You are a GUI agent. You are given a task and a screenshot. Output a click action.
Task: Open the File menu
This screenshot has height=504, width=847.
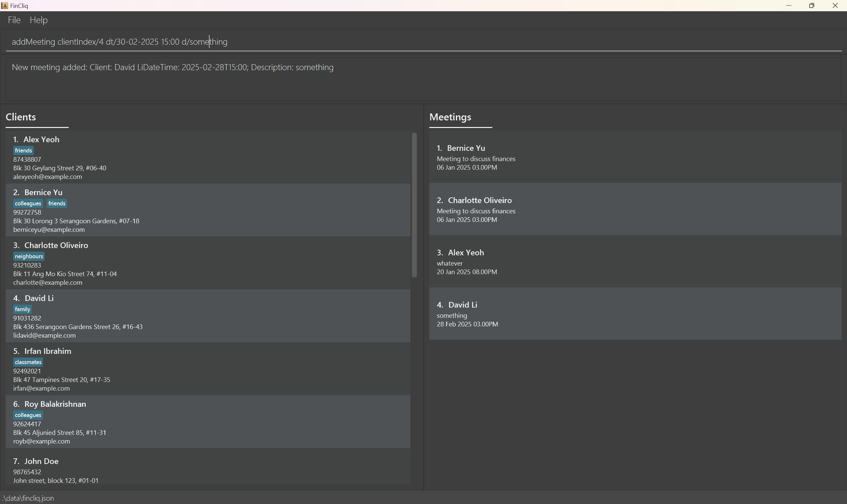click(14, 20)
